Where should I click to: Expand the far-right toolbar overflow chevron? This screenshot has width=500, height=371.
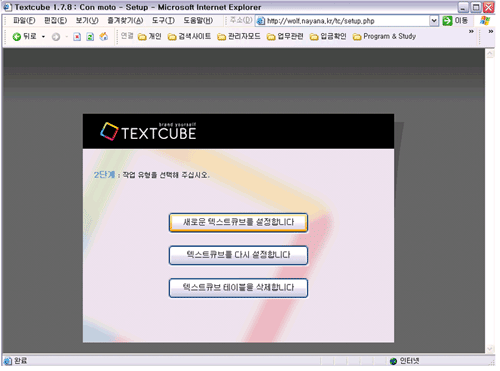tap(491, 31)
